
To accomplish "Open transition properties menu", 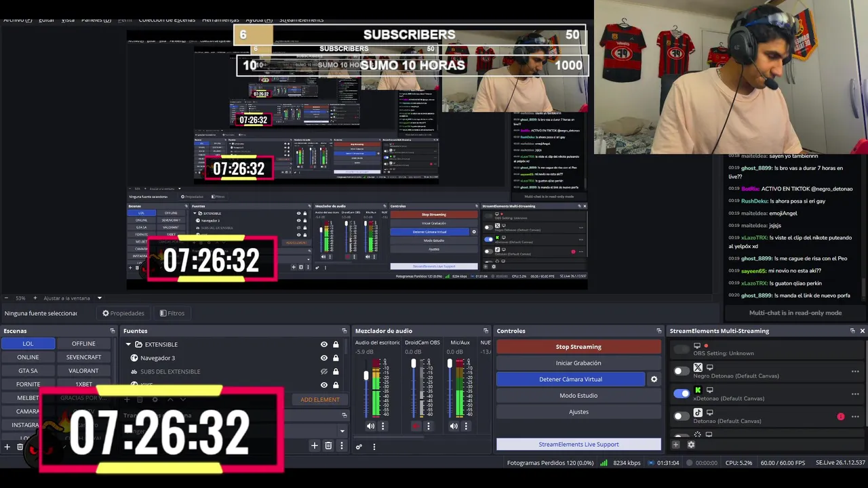I will [x=341, y=445].
